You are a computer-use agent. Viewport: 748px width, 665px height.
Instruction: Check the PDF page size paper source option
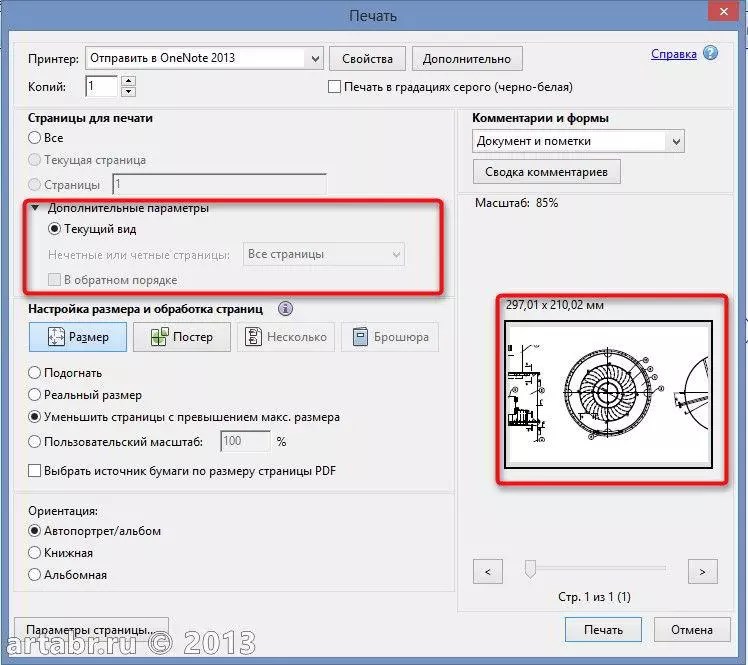pyautogui.click(x=36, y=470)
